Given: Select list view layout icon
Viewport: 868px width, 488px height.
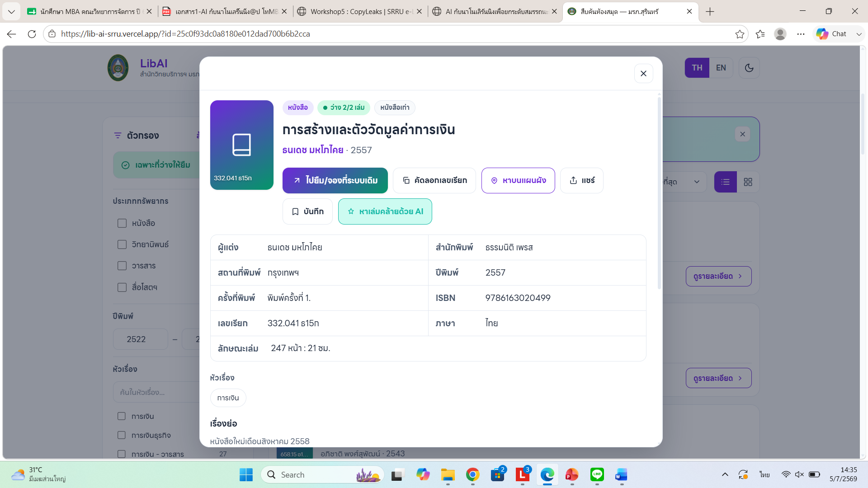Looking at the screenshot, I should tap(725, 182).
